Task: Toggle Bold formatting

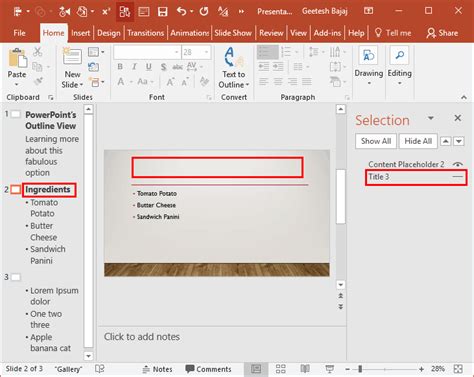Action: coord(120,67)
